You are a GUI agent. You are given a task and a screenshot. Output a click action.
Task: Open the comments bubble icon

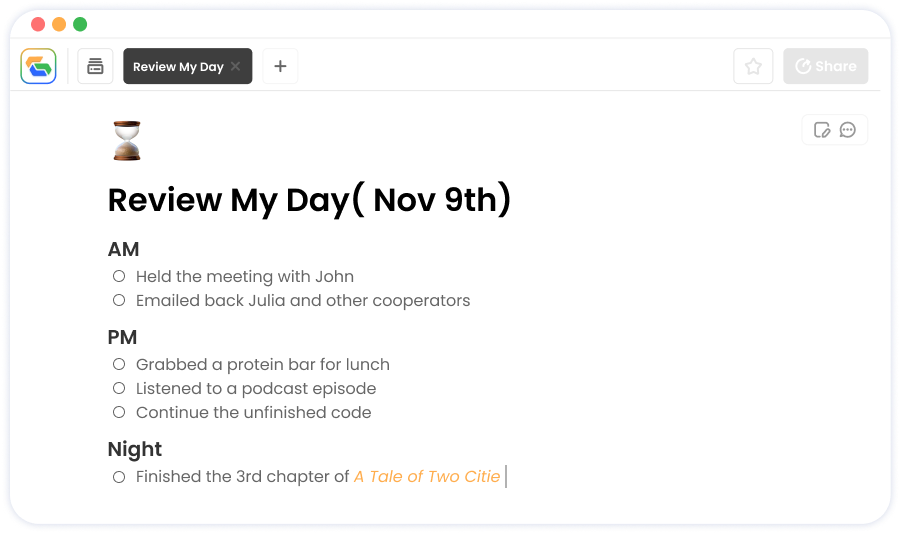coord(847,130)
